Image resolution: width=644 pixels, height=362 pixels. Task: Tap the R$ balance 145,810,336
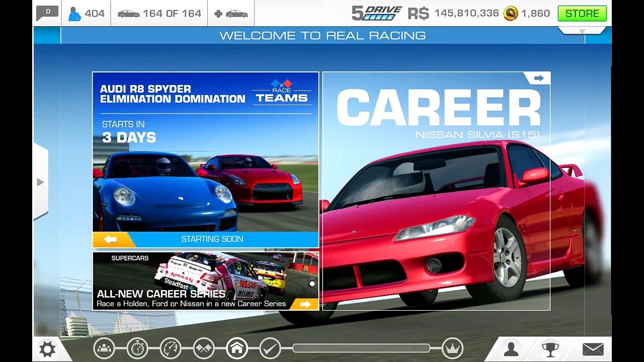pyautogui.click(x=453, y=14)
